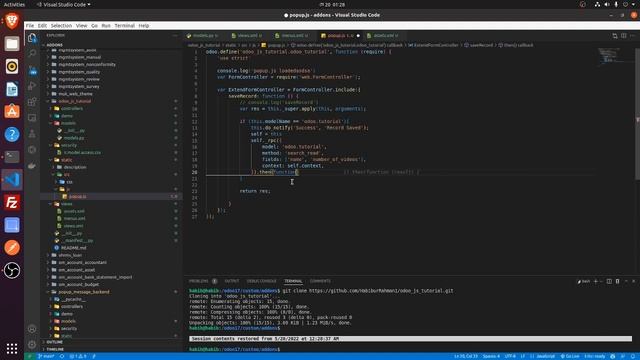640x360 pixels.
Task: Open the Accounts icon in activity bar
Action: click(32, 329)
